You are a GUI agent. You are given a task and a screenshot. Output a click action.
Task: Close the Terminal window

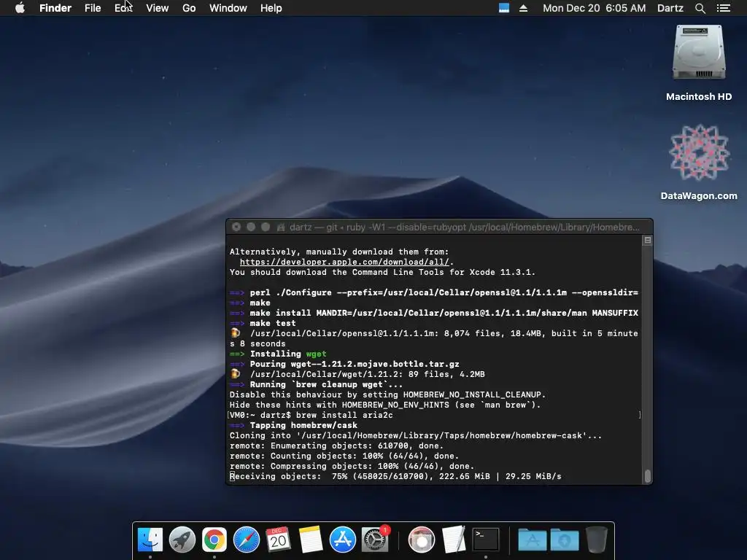tap(236, 227)
